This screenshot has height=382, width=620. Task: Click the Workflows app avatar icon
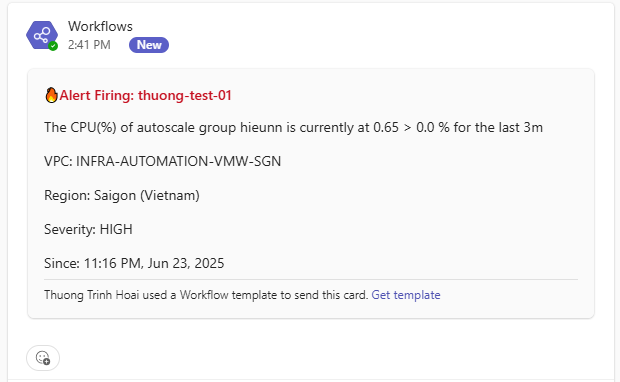(42, 35)
